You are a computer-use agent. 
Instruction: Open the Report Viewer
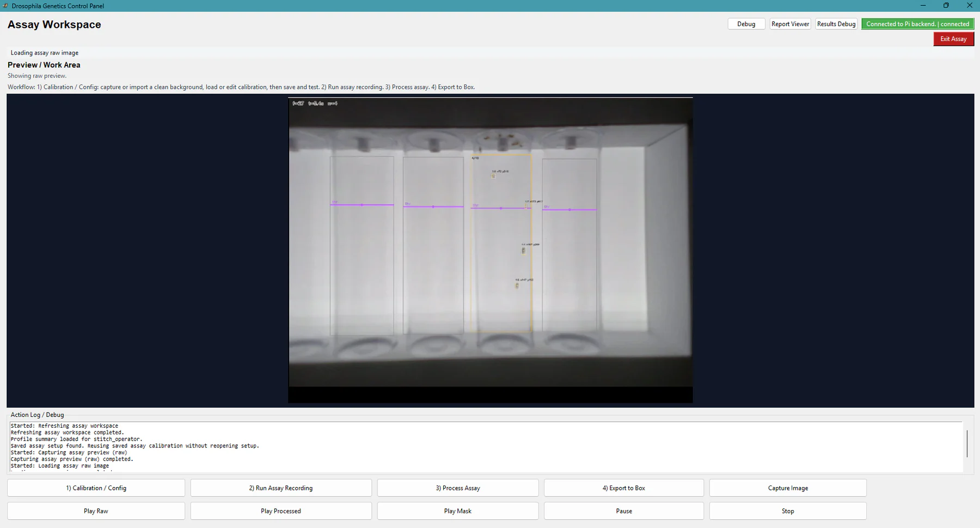click(791, 24)
